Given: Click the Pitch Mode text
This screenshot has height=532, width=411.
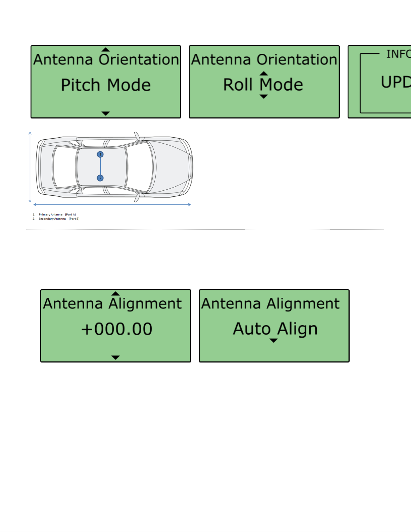Looking at the screenshot, I should [106, 85].
